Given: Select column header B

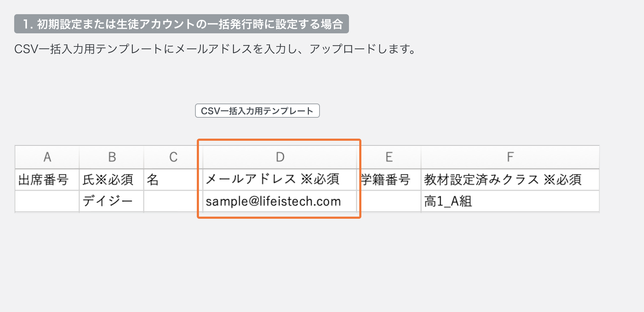Looking at the screenshot, I should [112, 157].
